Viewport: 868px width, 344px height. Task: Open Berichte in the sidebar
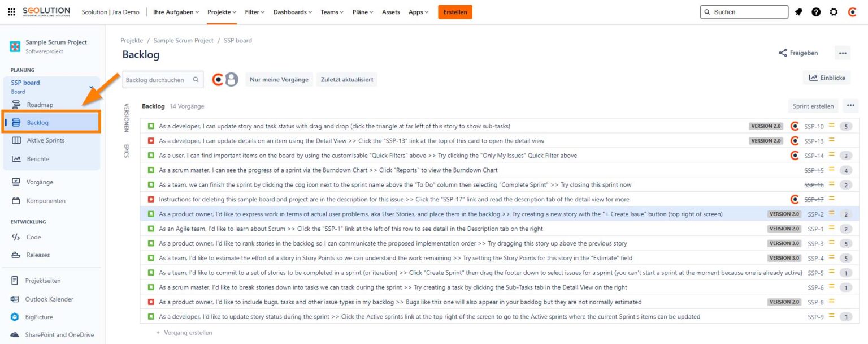coord(38,159)
